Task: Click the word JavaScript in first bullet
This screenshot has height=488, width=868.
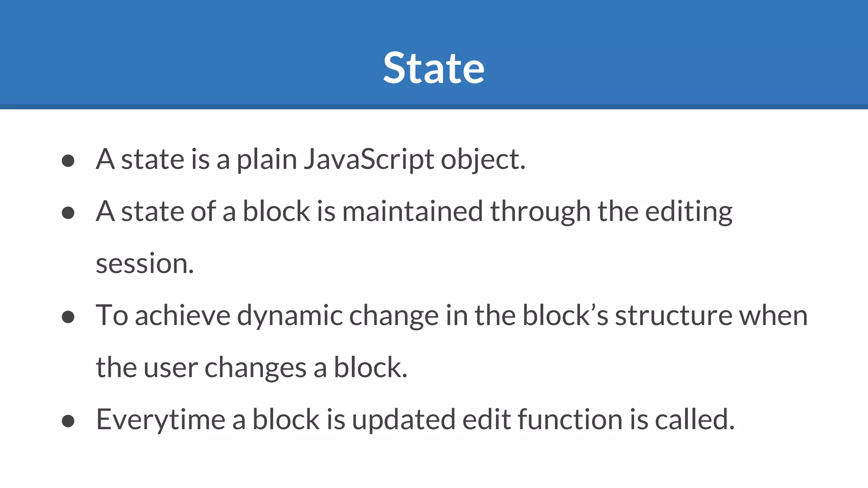Action: coord(369,160)
